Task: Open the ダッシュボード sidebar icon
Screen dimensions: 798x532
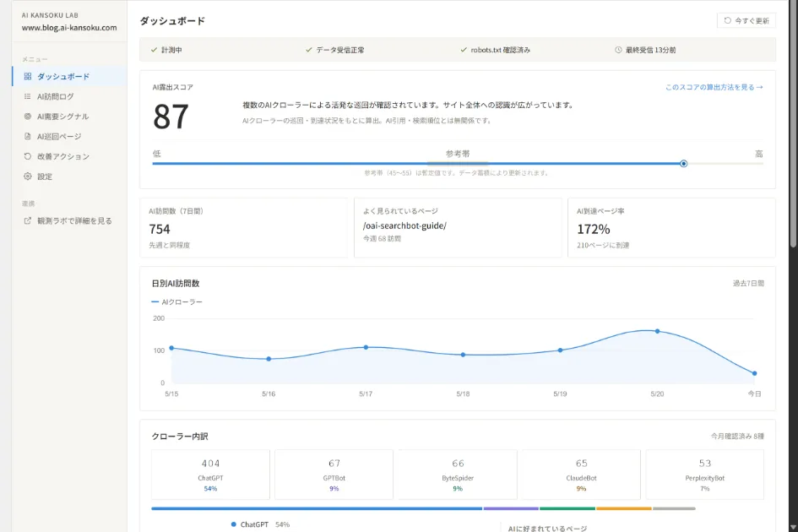Action: [28, 76]
